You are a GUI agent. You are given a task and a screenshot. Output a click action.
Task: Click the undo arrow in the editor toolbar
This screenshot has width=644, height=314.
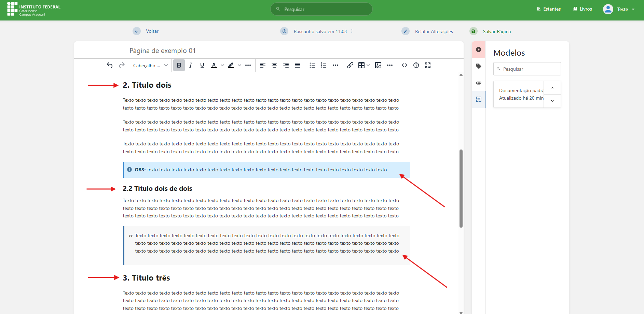(x=110, y=65)
